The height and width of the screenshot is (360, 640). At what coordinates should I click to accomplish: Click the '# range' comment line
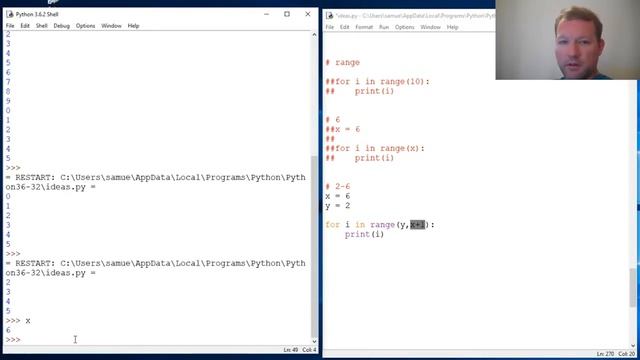pos(342,62)
